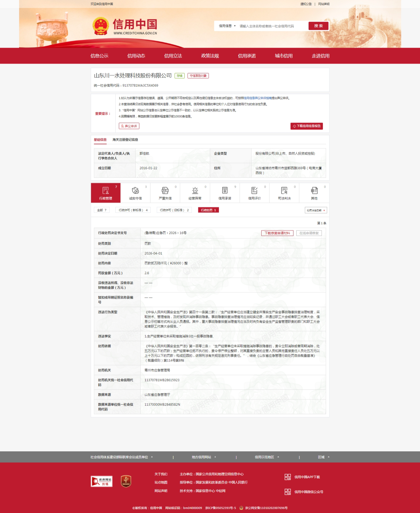The width and height of the screenshot is (420, 513).
Task: Click the 下载修复申请材料 button
Action: (277, 233)
